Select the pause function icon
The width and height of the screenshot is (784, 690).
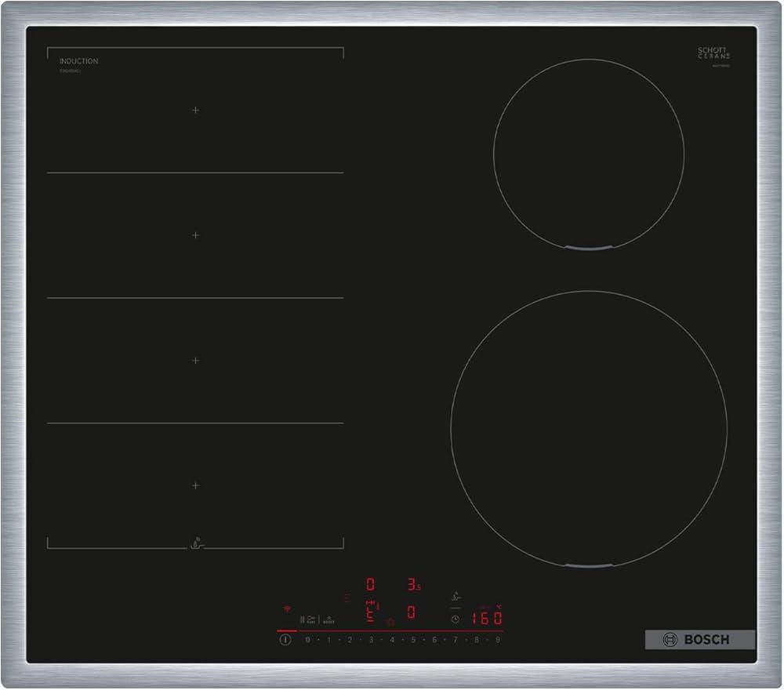302,618
